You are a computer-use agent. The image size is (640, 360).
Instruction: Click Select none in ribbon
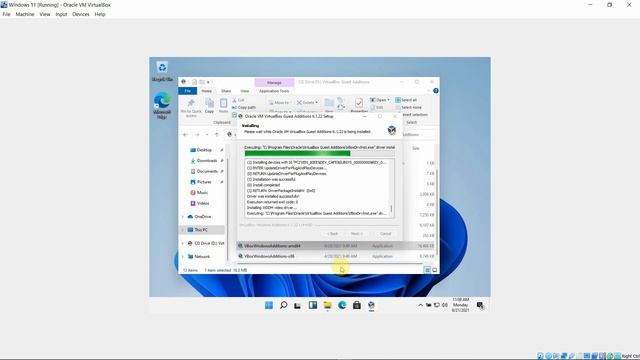tap(409, 107)
